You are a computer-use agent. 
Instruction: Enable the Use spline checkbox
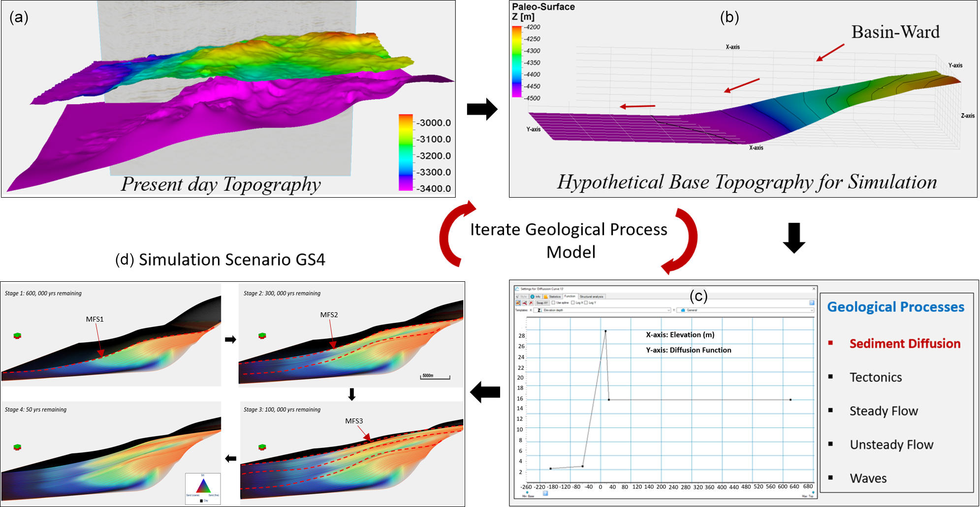554,303
